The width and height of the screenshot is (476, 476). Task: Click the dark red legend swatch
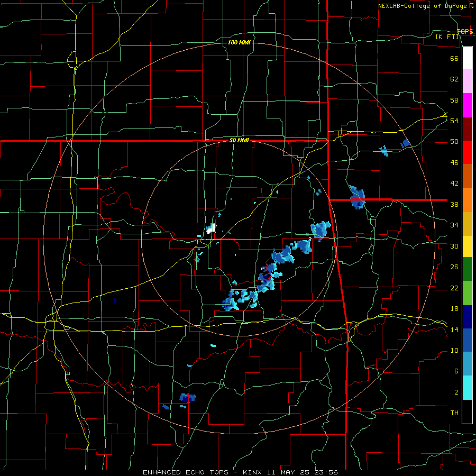click(467, 129)
